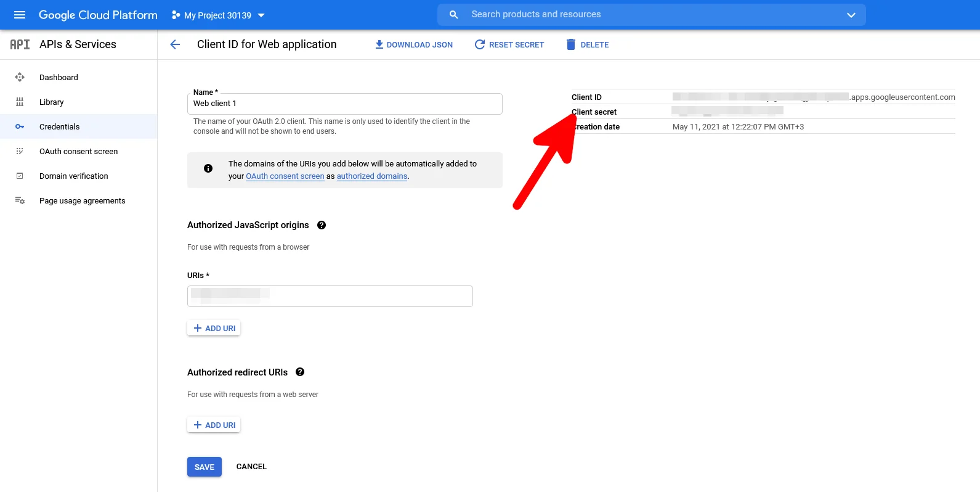Viewport: 980px width, 492px height.
Task: Follow the authorized domains link
Action: (372, 176)
